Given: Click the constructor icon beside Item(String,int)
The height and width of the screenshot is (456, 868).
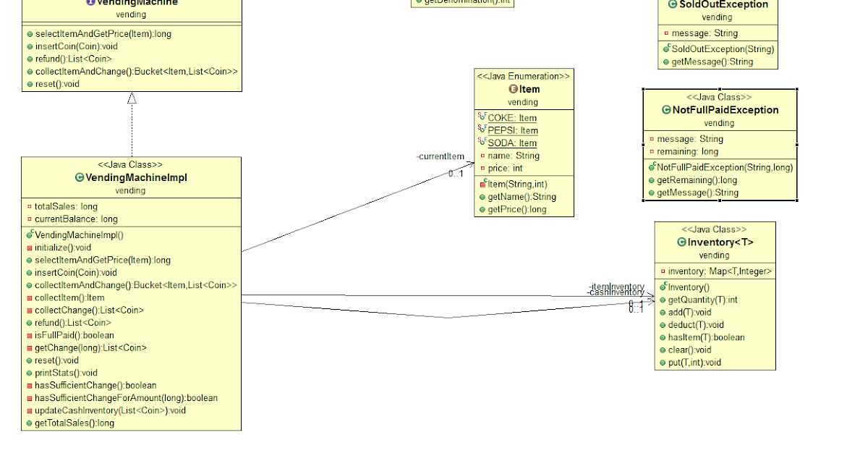Looking at the screenshot, I should (482, 184).
